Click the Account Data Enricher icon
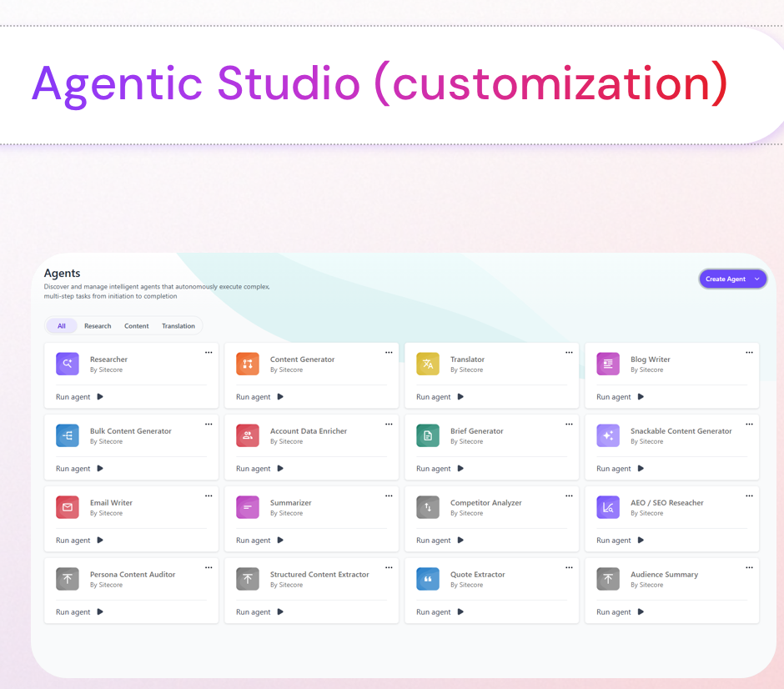The image size is (784, 689). coord(248,435)
